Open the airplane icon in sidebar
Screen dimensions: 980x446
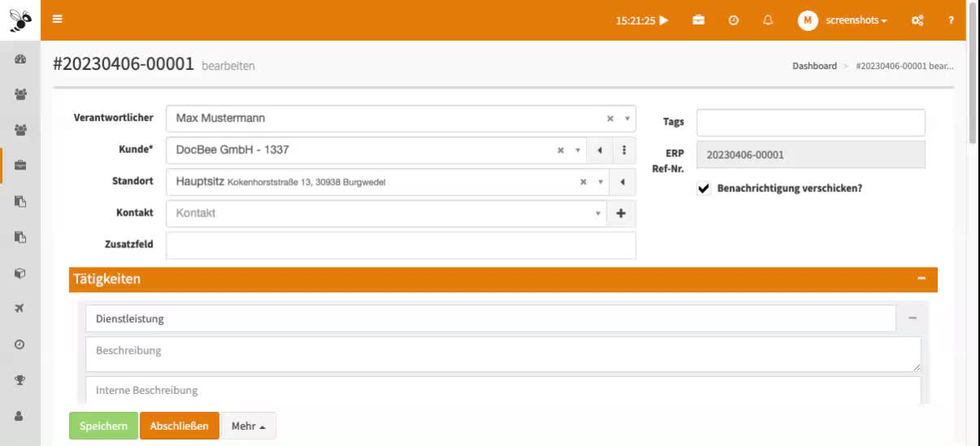[20, 308]
